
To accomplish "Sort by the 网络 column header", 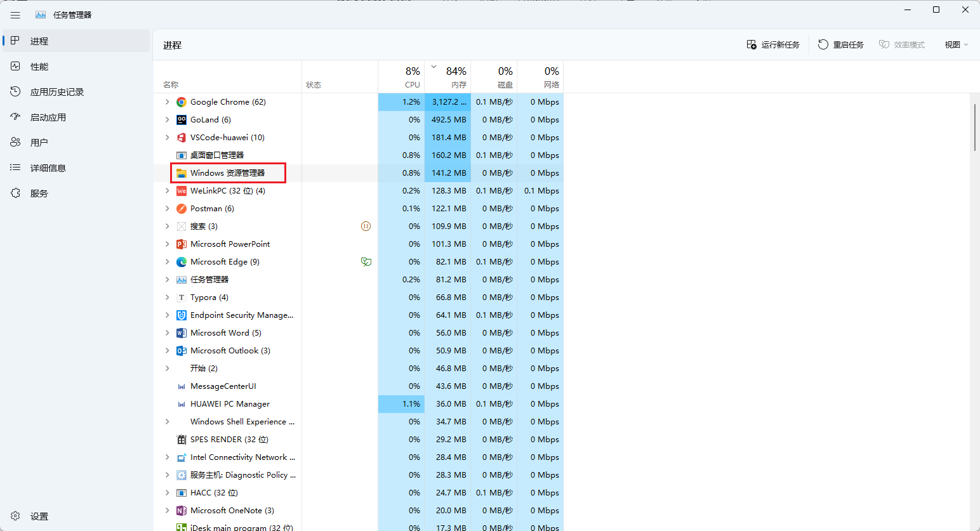I will [x=540, y=77].
